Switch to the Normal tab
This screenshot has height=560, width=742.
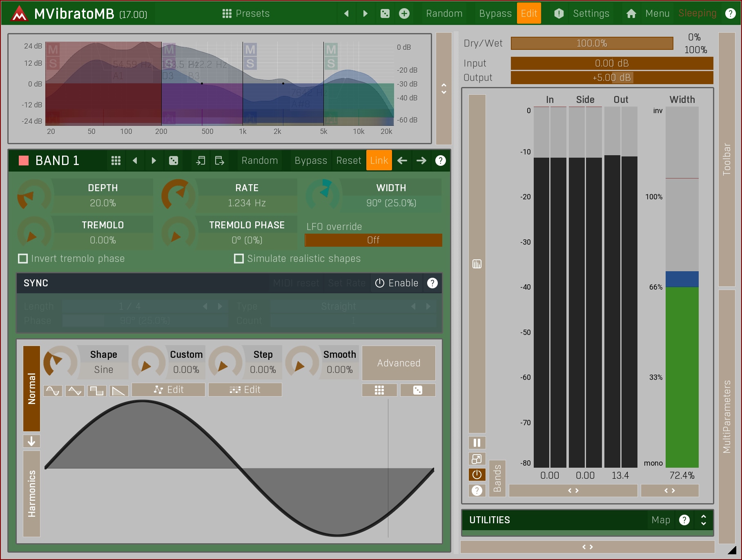pyautogui.click(x=31, y=388)
